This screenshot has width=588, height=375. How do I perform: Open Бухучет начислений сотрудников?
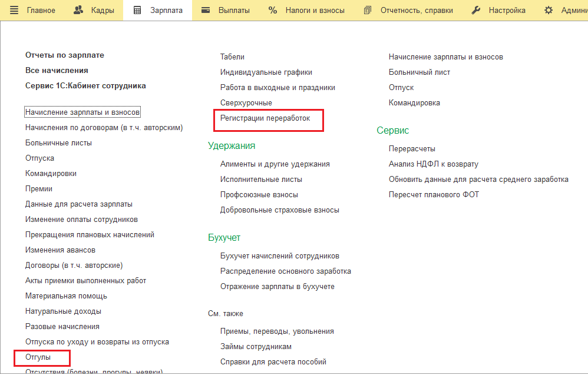[280, 256]
